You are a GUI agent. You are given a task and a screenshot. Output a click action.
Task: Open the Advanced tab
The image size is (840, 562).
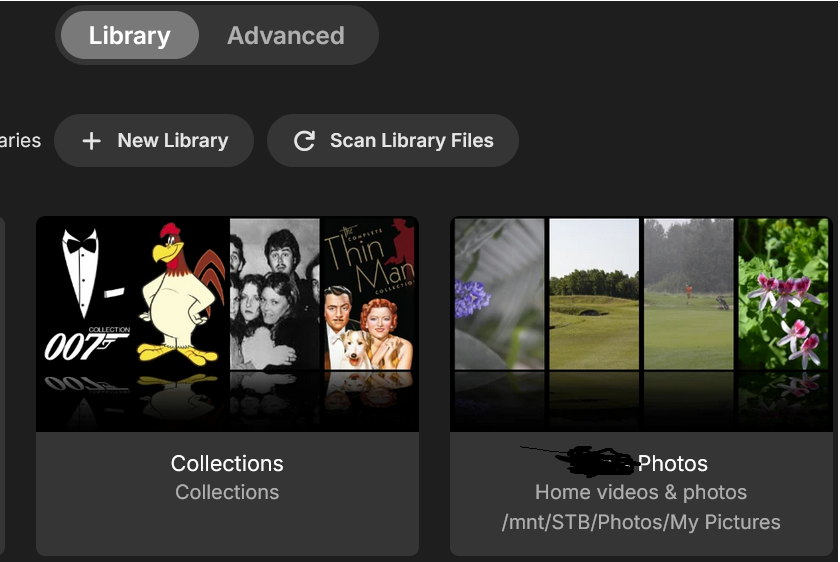coord(286,36)
